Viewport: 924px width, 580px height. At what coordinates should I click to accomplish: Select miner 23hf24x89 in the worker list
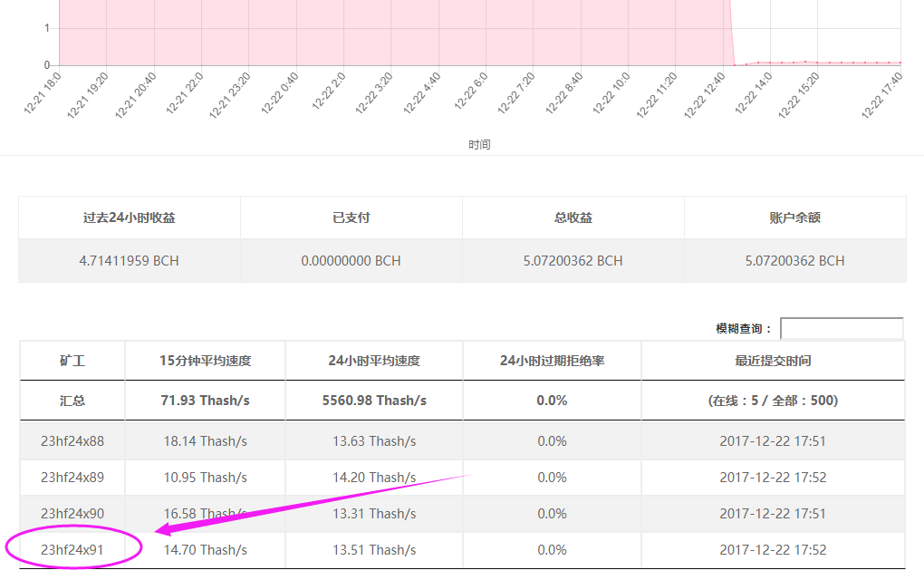click(x=72, y=478)
